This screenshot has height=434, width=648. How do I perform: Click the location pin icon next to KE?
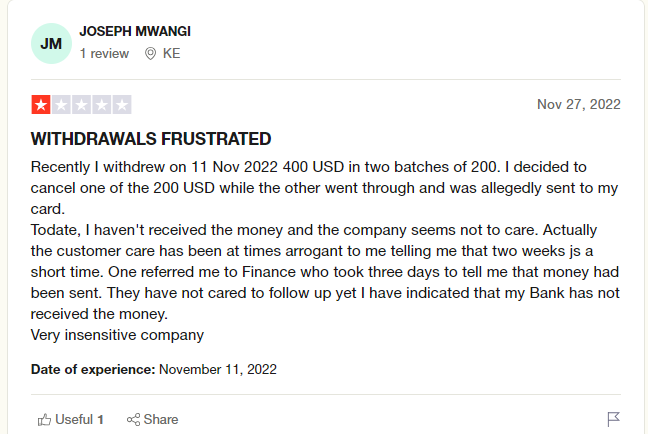pyautogui.click(x=150, y=53)
